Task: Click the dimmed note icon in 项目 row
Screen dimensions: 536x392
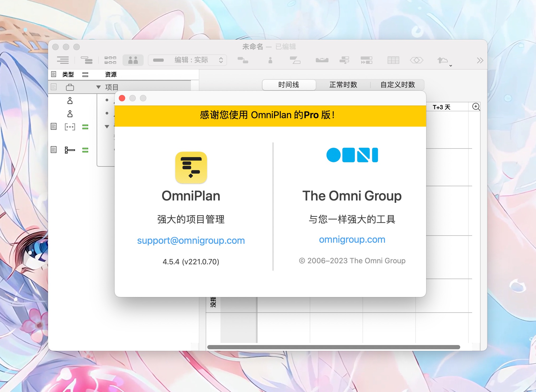Action: pos(54,87)
